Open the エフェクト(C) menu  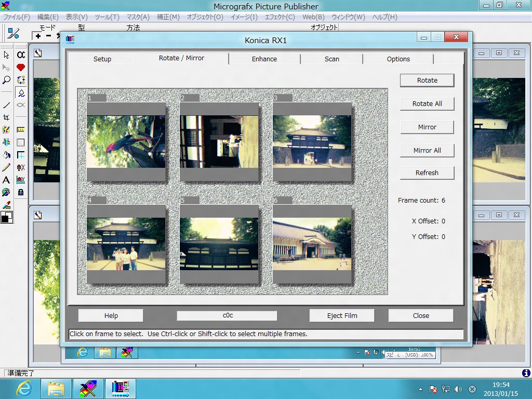(x=280, y=17)
